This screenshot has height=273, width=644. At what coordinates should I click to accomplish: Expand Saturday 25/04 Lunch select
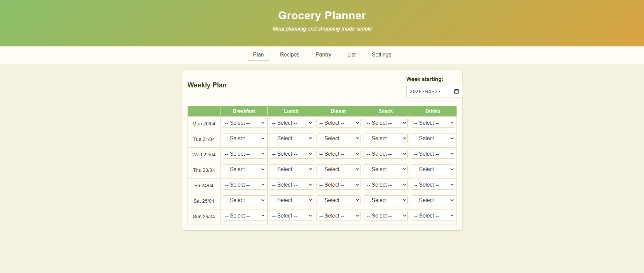point(291,200)
